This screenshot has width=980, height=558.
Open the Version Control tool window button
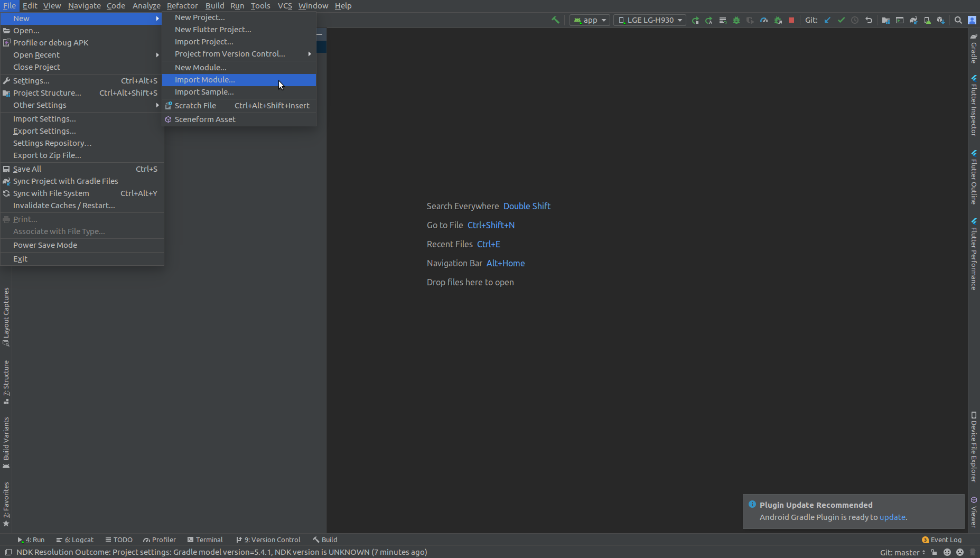[x=268, y=540]
